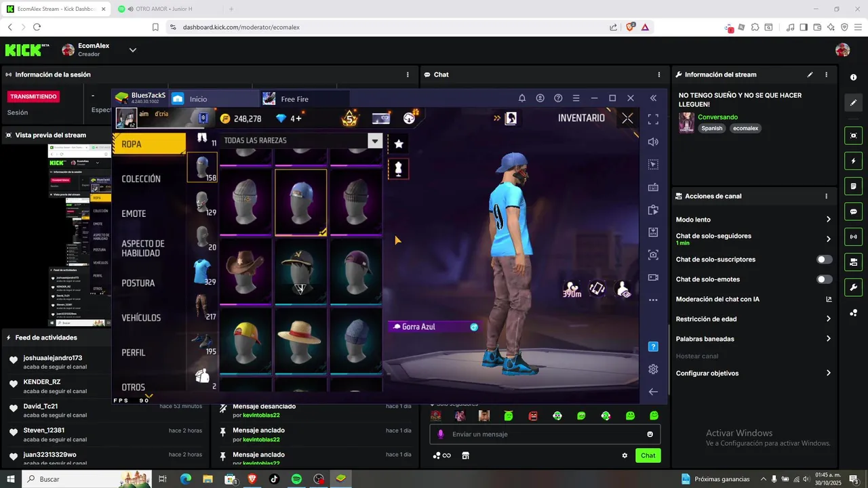Click Enviar un mensaje input field

545,434
